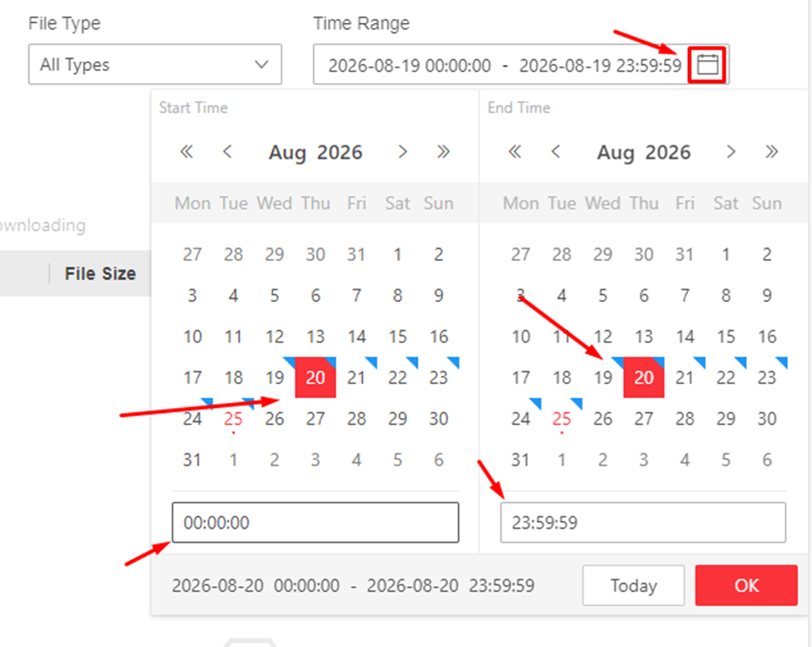
Task: Select August 20 in End Time calendar
Action: tap(644, 378)
